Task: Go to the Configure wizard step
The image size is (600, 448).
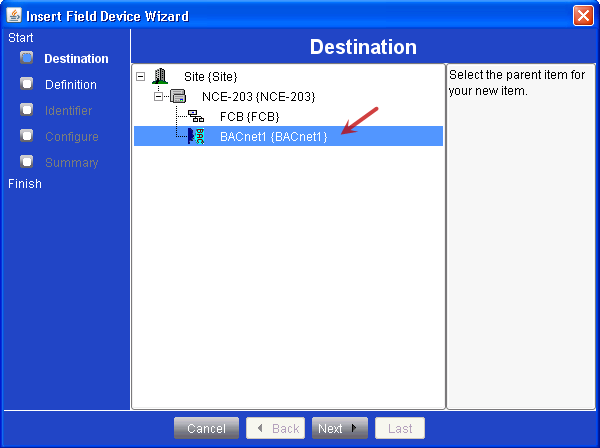Action: 72,137
